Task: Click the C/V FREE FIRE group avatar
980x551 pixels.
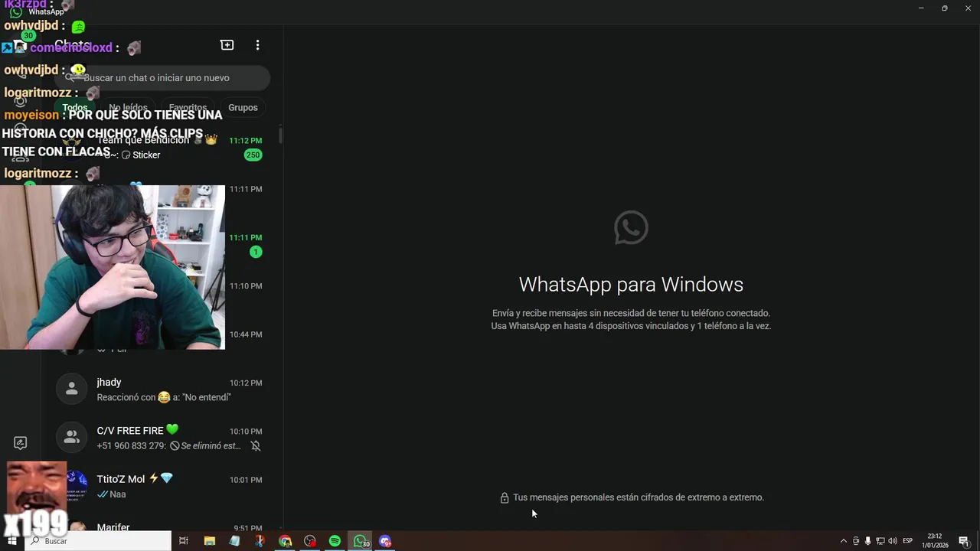Action: pos(72,438)
